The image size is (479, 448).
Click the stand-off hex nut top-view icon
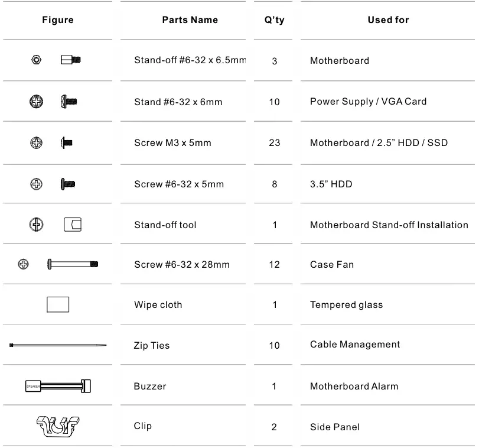pos(37,60)
